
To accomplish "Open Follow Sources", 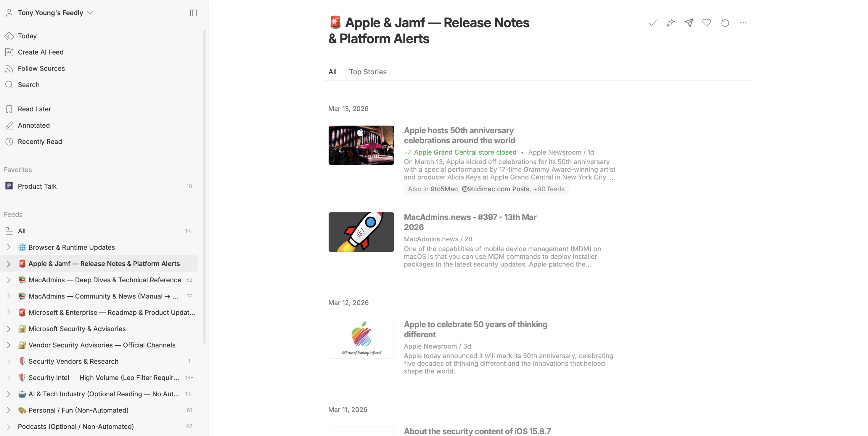I will coord(41,68).
